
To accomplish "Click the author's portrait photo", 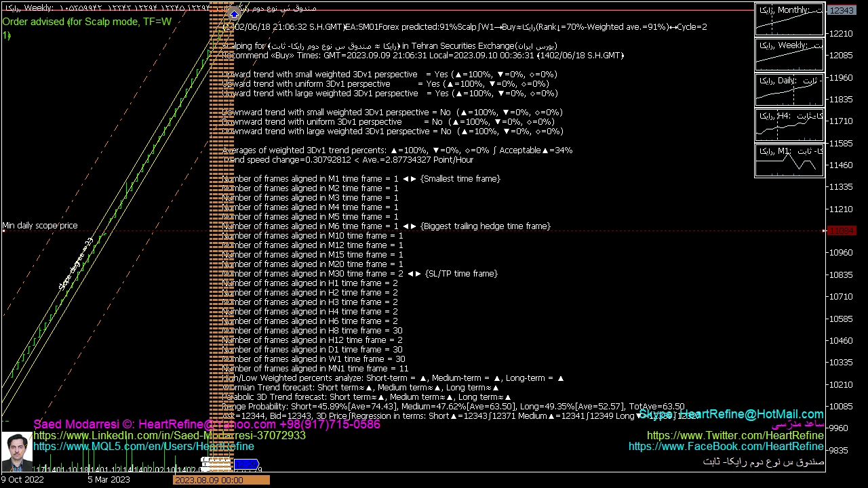I will [16, 451].
